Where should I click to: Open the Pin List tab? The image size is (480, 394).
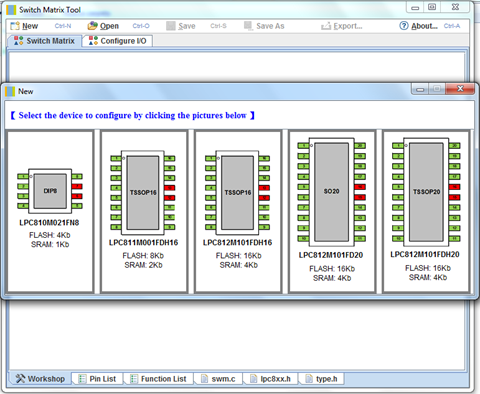coord(97,379)
